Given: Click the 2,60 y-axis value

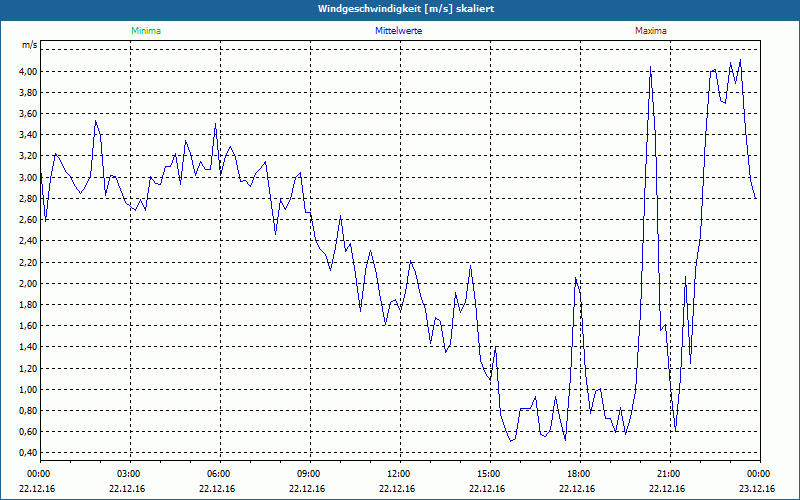Looking at the screenshot, I should point(29,220).
